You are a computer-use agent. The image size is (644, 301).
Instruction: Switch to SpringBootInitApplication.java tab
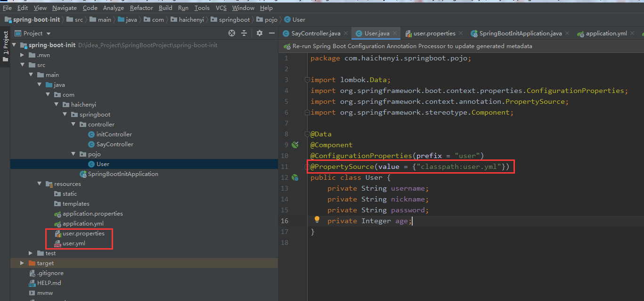click(x=516, y=33)
